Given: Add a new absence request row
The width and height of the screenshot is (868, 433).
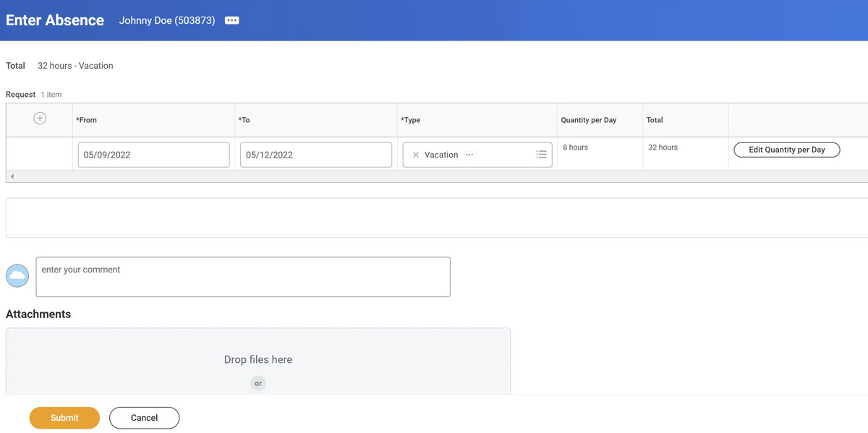Looking at the screenshot, I should click(40, 119).
